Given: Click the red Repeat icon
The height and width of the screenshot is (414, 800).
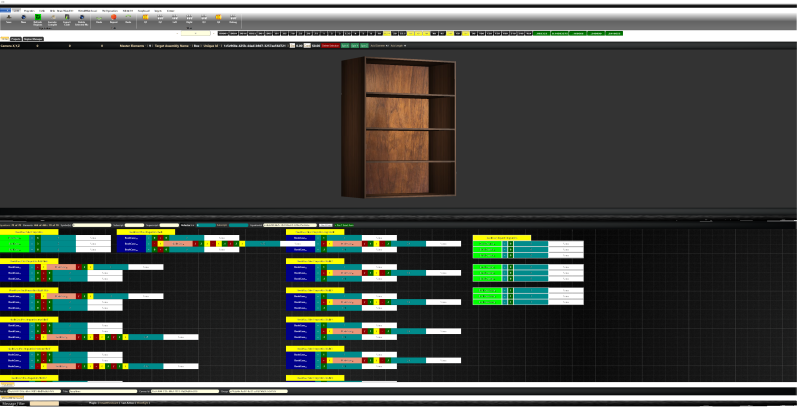Looking at the screenshot, I should point(113,18).
